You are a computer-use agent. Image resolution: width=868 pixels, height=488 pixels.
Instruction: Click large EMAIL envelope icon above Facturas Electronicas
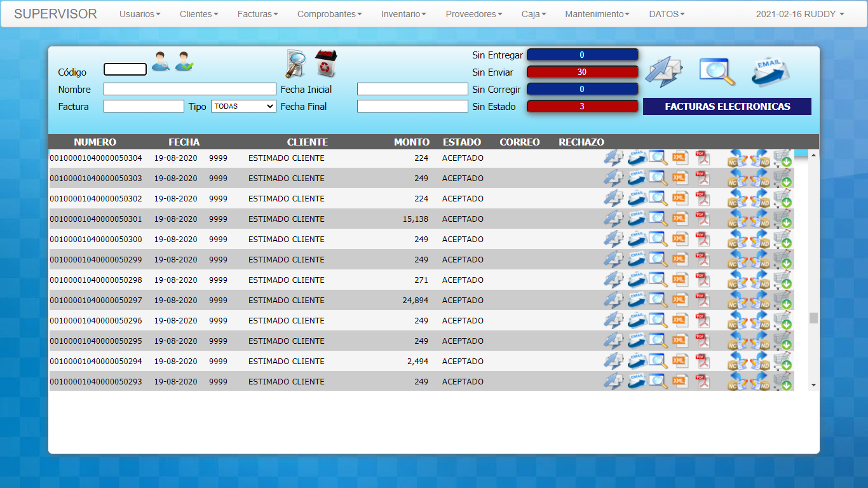[770, 71]
